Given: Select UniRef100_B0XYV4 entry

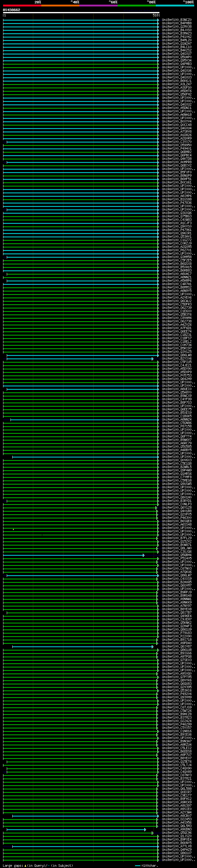Looking at the screenshot, I should point(177,121).
